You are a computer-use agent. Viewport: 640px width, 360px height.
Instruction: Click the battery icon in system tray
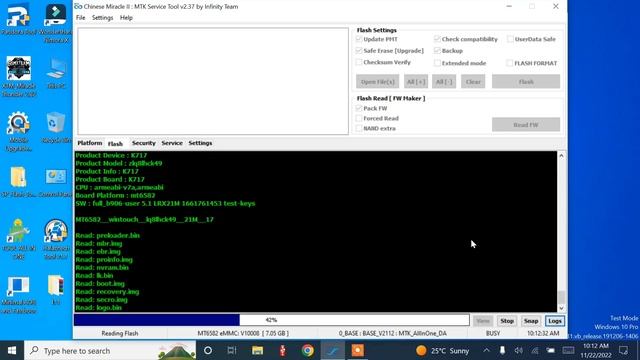551,351
